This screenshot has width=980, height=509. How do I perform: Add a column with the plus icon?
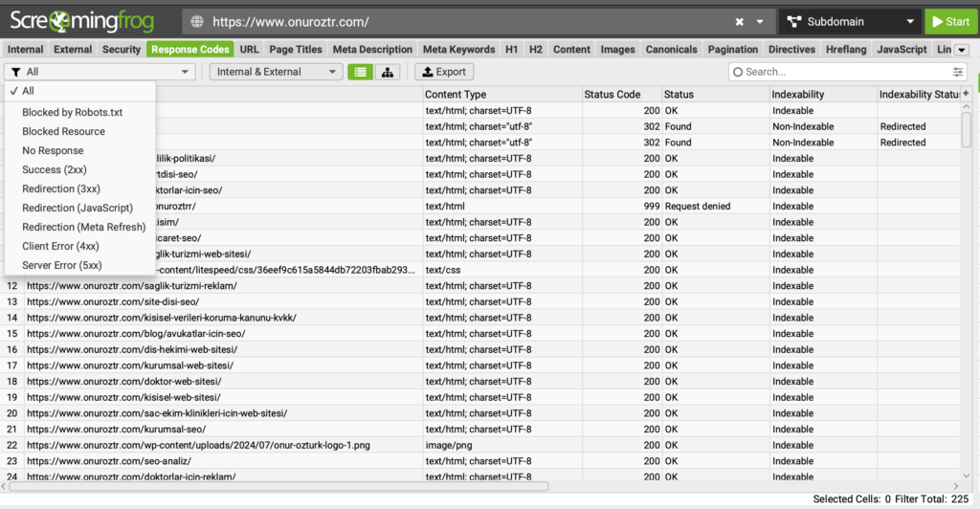[966, 94]
